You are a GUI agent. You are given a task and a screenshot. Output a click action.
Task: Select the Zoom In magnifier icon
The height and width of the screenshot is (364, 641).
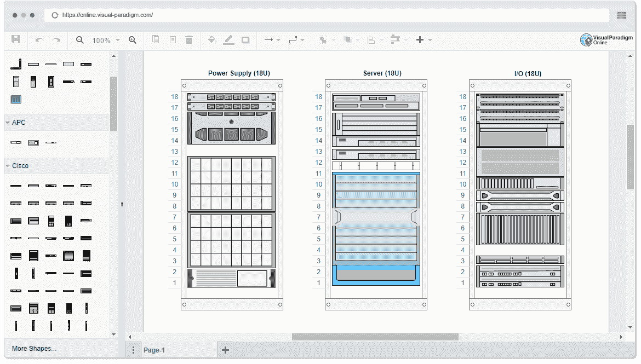(133, 39)
